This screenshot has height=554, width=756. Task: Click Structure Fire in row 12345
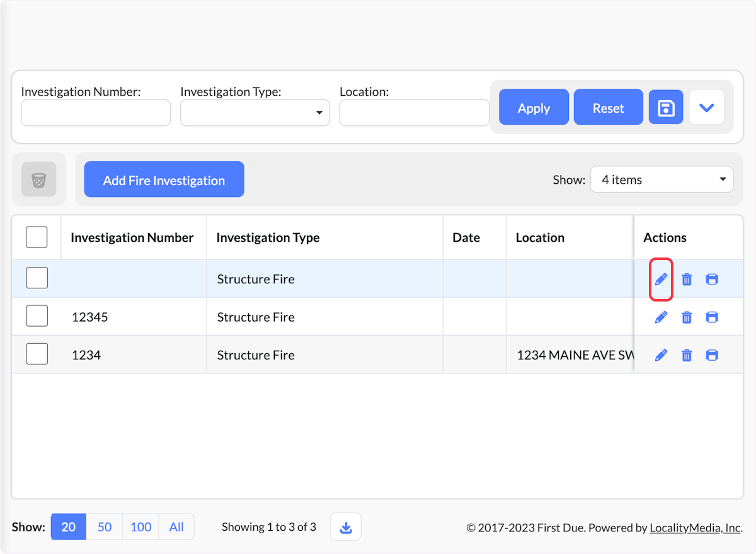(256, 317)
